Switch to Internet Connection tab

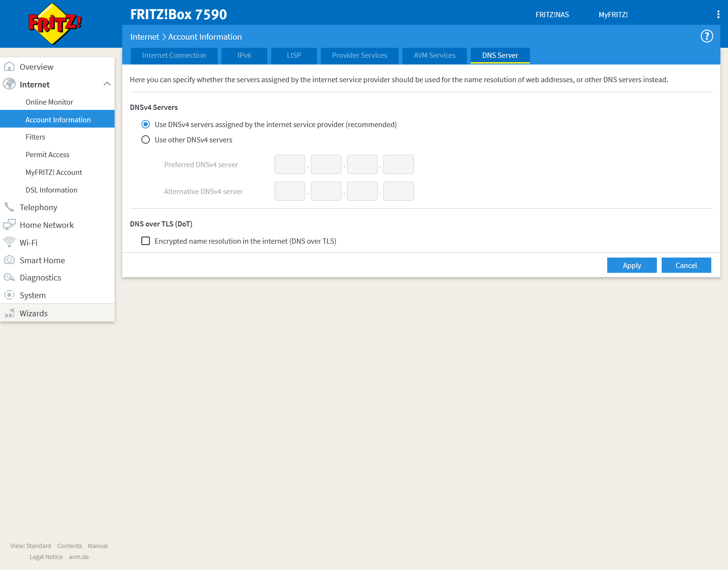click(174, 55)
